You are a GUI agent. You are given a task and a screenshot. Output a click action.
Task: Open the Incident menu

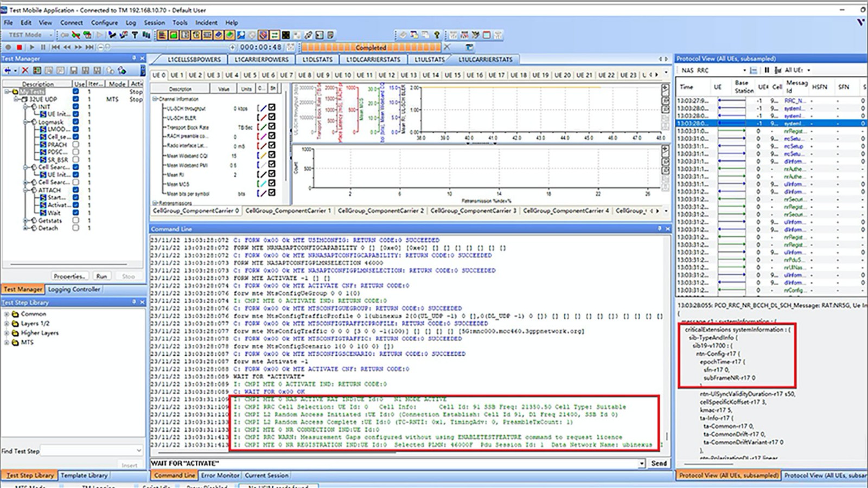click(x=206, y=23)
